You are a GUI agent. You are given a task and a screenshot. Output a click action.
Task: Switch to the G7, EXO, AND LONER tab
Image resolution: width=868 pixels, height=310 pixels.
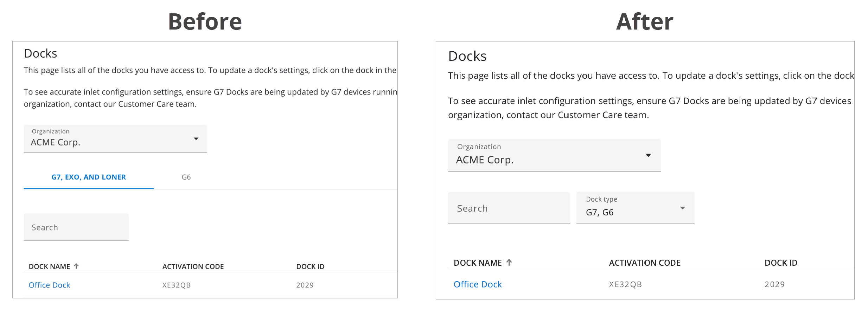click(89, 177)
